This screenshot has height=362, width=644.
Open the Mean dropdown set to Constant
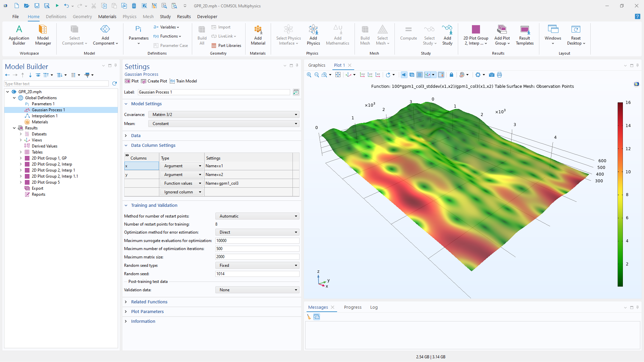[224, 124]
